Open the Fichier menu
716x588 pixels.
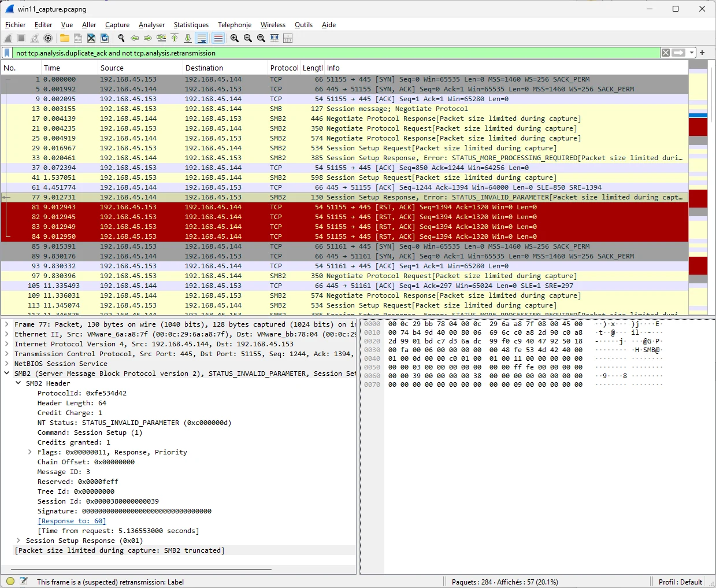pos(15,25)
